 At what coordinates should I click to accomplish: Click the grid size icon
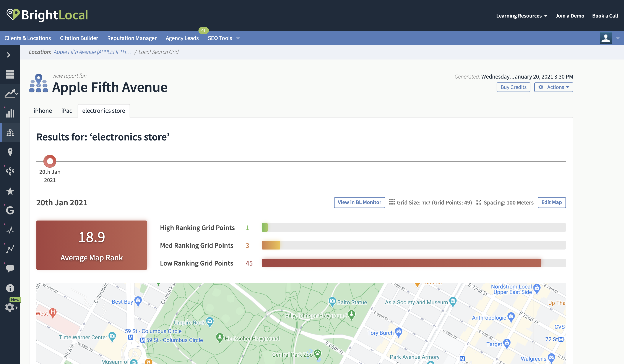(392, 202)
